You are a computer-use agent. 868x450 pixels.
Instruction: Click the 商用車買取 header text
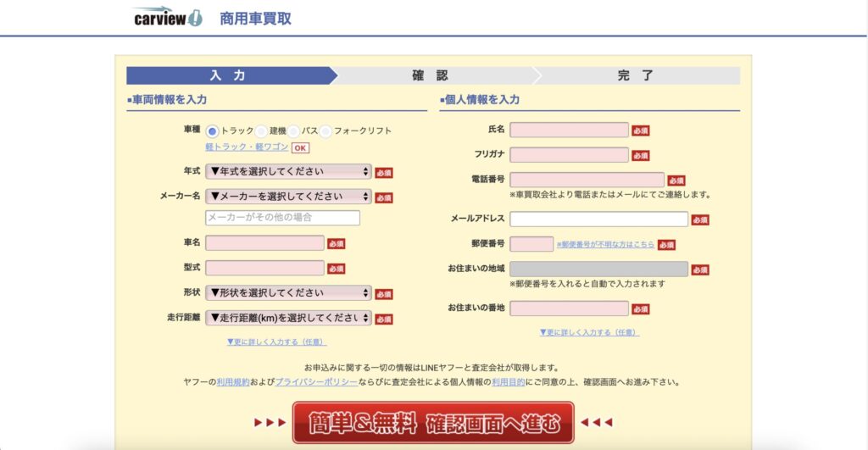(255, 19)
